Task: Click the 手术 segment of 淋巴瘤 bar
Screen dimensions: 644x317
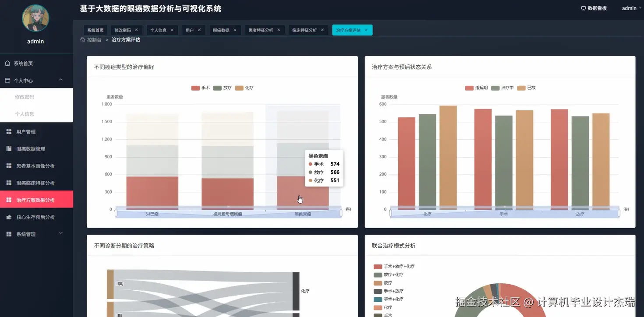Action: [x=152, y=193]
